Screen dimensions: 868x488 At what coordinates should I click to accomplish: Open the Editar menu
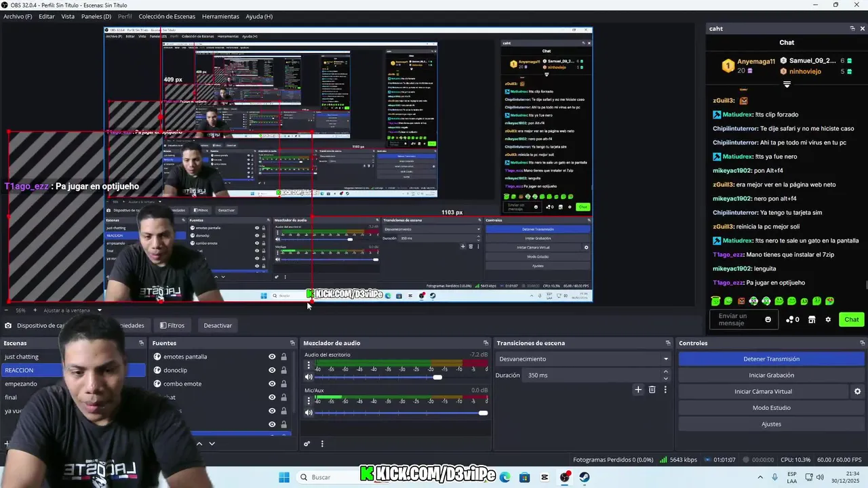click(x=47, y=16)
